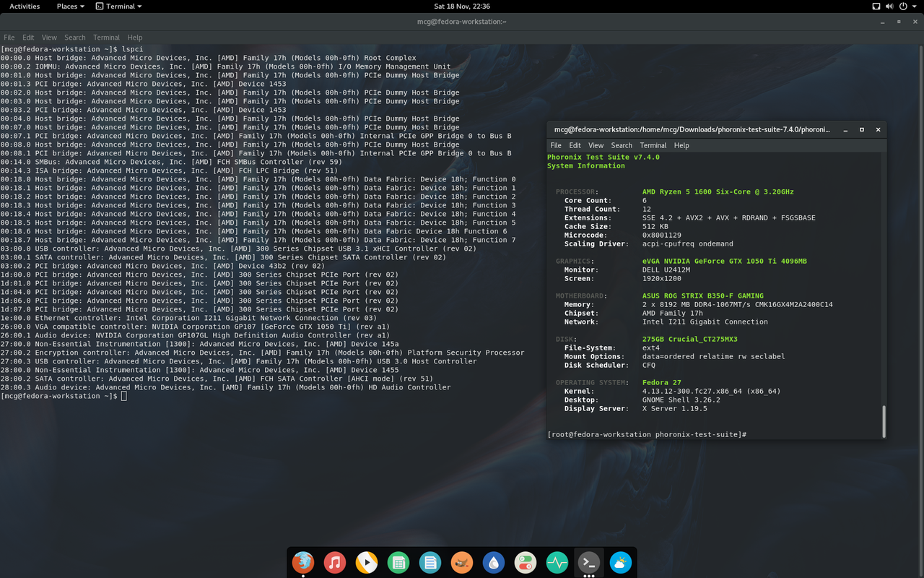Open the Videos player from the dock
This screenshot has height=578, width=924.
click(367, 563)
